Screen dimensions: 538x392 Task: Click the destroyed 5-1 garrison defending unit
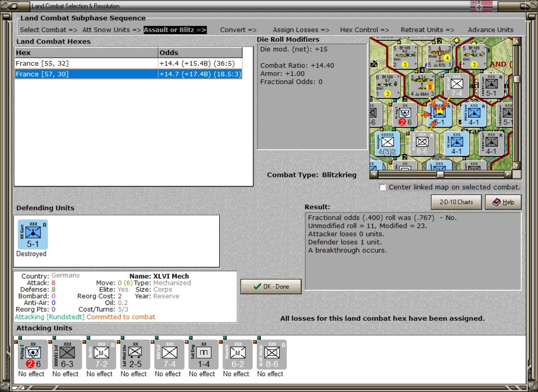point(33,234)
